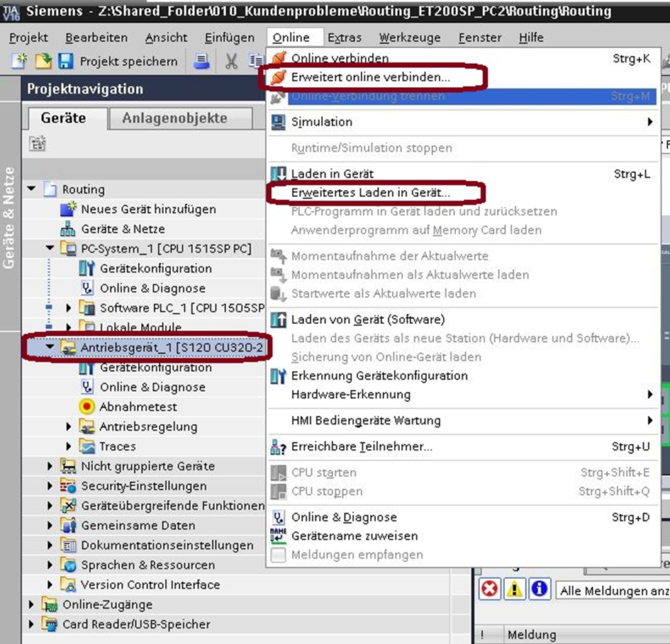
Task: Open Online & Diagnose under Antriebsgerät_1
Action: 152,387
